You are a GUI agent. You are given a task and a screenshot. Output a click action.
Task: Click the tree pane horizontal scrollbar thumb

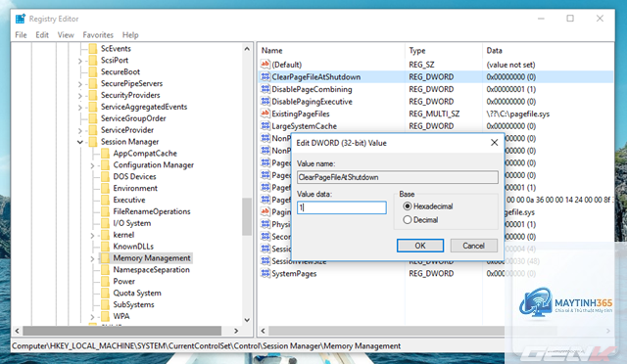pos(121,331)
